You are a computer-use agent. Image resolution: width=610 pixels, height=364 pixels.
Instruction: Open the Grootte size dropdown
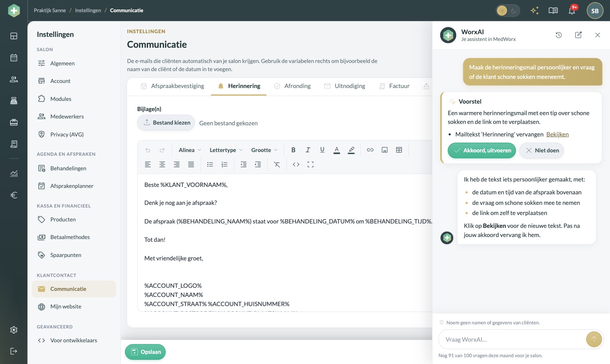click(264, 150)
